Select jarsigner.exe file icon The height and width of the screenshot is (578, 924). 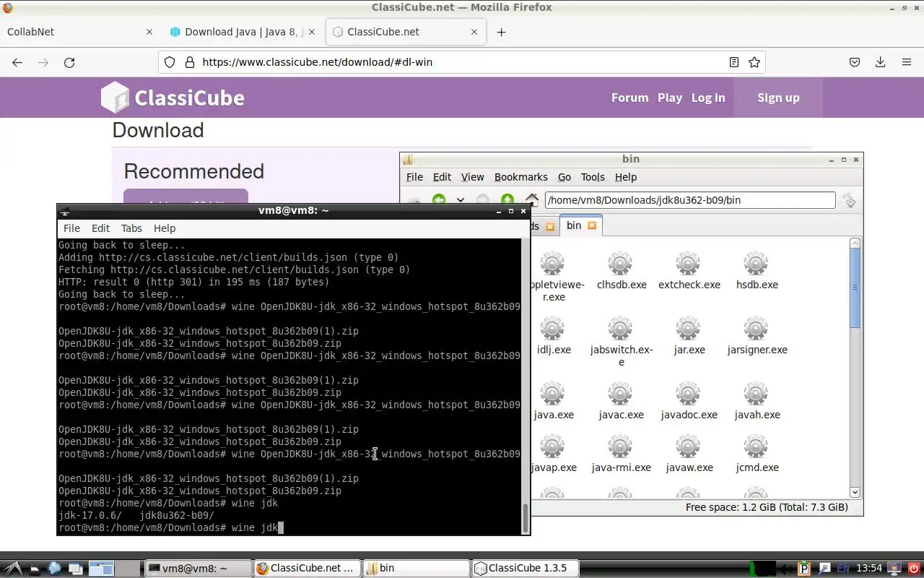pyautogui.click(x=757, y=336)
